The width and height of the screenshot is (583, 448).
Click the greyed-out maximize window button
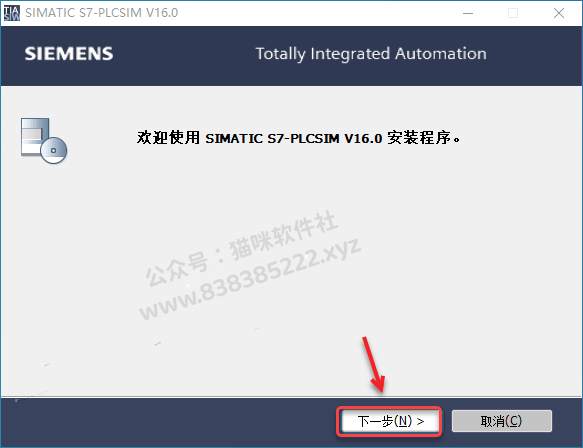(513, 13)
